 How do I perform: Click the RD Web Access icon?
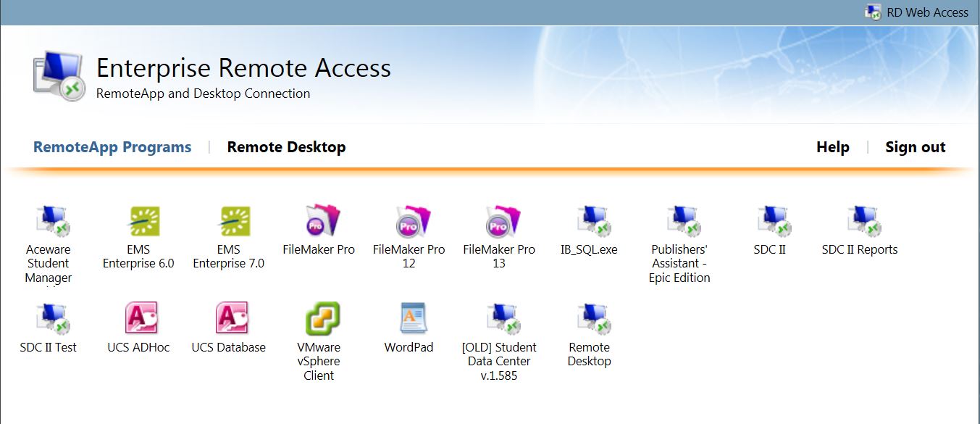click(x=873, y=12)
